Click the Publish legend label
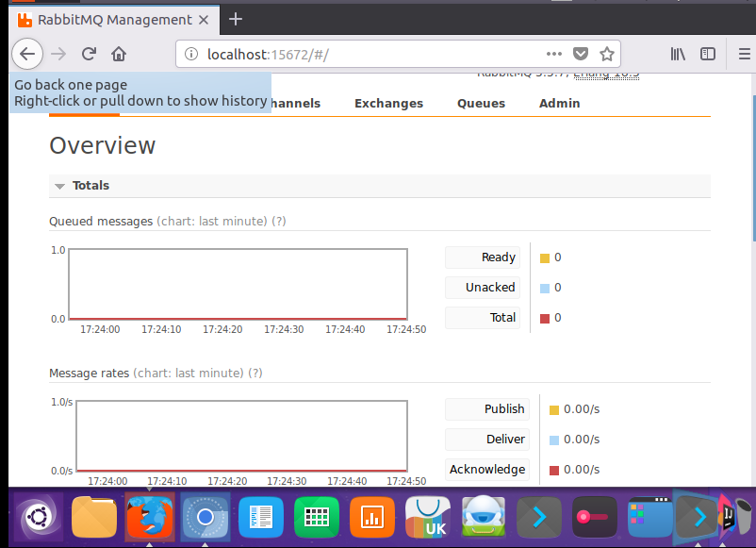756x548 pixels. (487, 409)
